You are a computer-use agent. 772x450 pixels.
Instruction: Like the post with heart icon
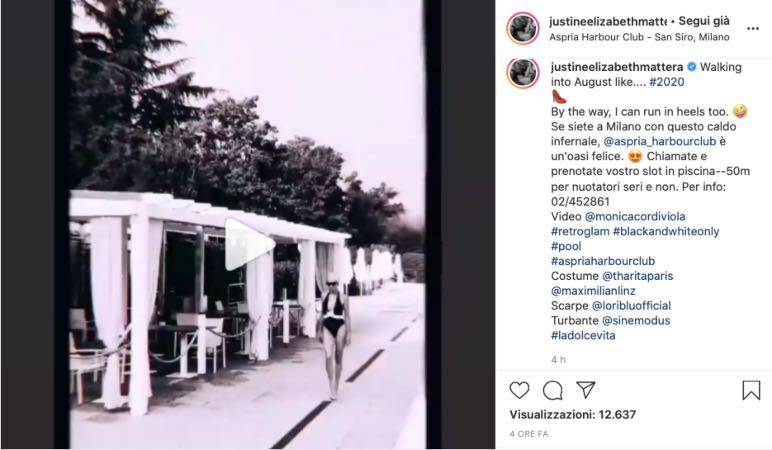(519, 390)
